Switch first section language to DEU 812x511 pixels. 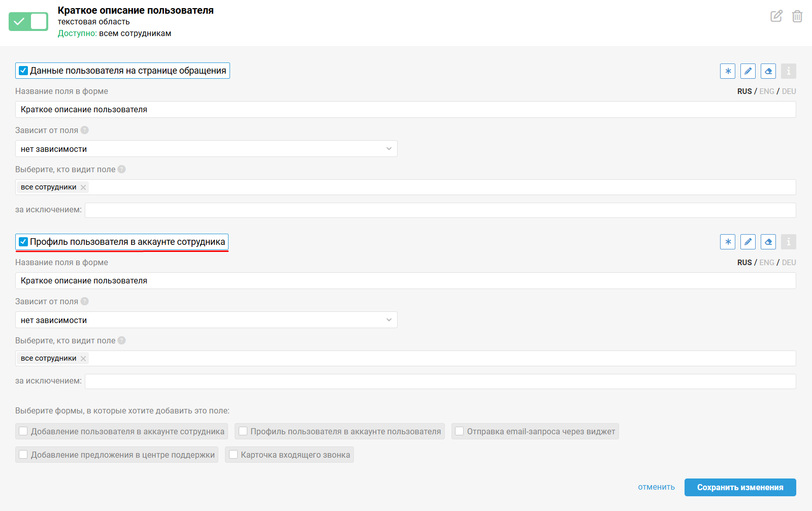pos(789,91)
